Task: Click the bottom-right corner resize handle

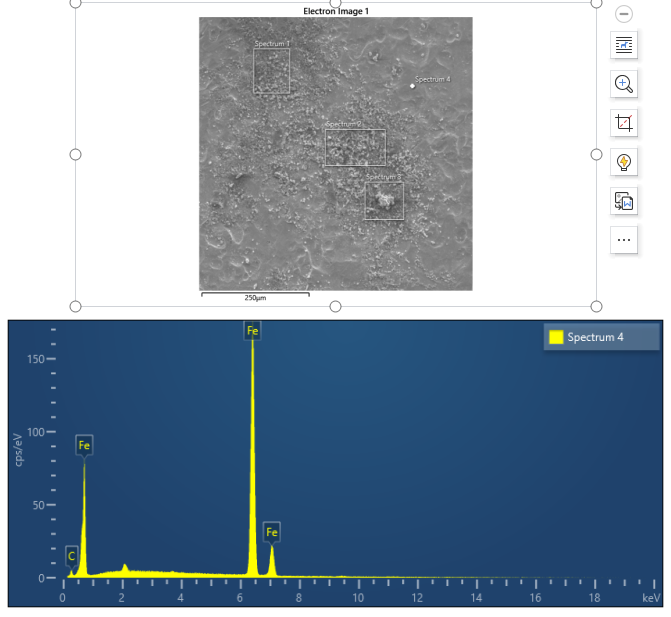Action: pyautogui.click(x=596, y=306)
